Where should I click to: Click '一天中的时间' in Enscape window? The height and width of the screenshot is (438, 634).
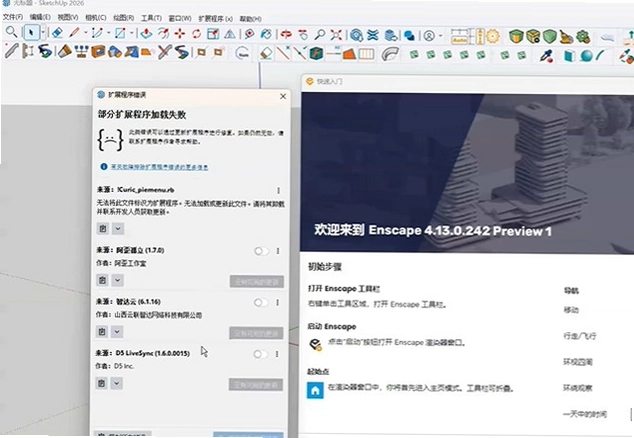(x=585, y=414)
